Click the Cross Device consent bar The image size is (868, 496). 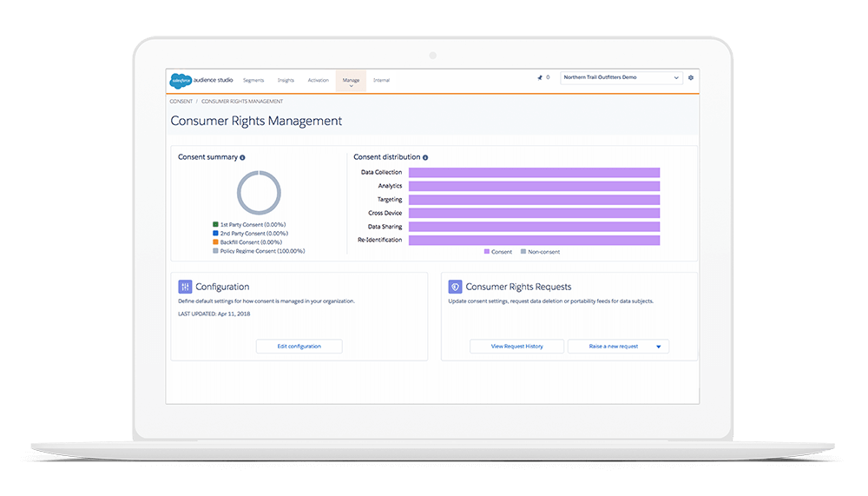[534, 213]
